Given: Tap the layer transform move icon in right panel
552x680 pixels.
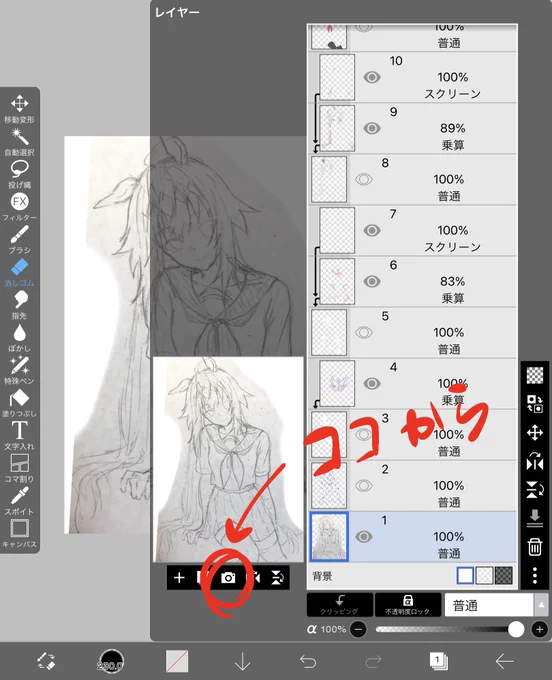Looking at the screenshot, I should (x=535, y=432).
